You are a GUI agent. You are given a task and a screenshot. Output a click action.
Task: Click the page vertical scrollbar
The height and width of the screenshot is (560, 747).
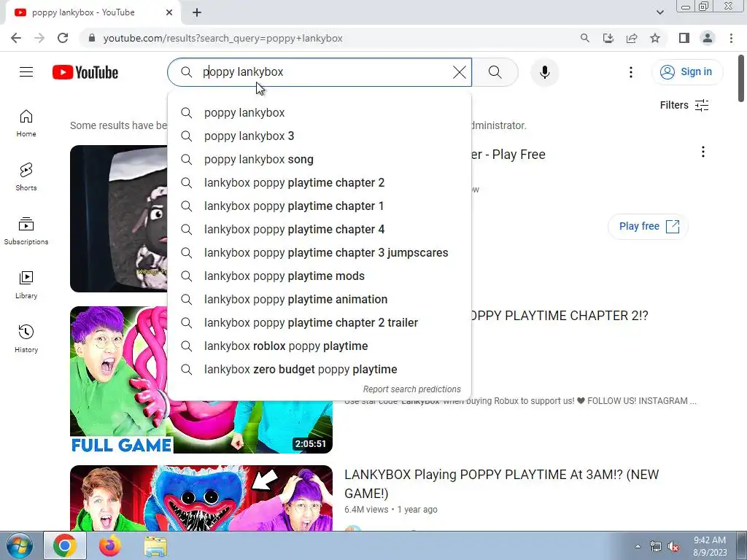click(741, 79)
